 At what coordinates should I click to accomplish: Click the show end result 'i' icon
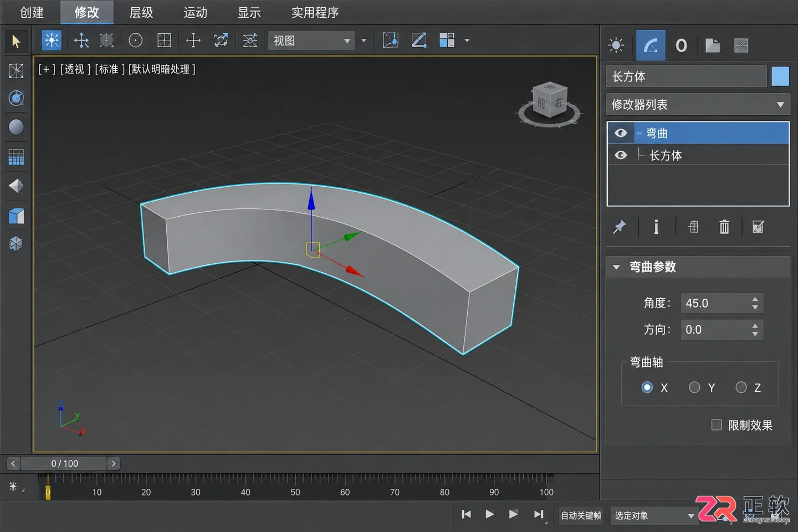tap(656, 227)
